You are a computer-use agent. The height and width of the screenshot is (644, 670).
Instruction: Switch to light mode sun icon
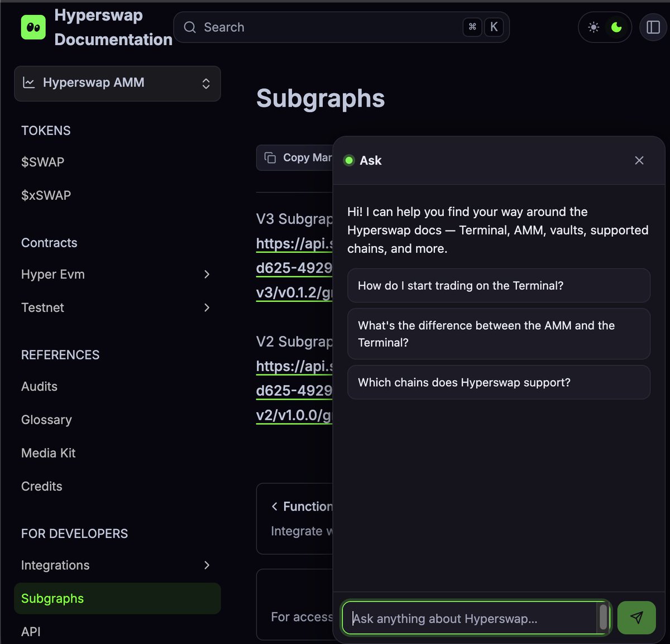pyautogui.click(x=594, y=27)
